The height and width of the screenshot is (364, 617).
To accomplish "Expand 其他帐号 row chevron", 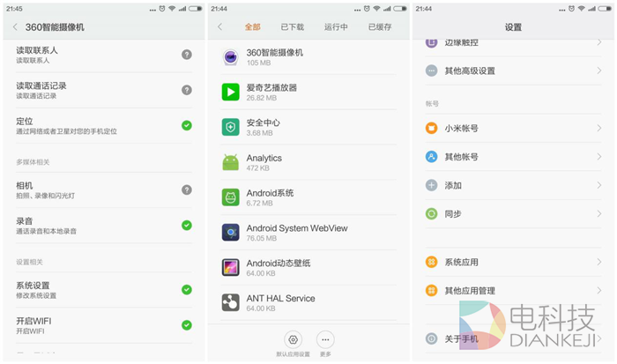I will 598,157.
